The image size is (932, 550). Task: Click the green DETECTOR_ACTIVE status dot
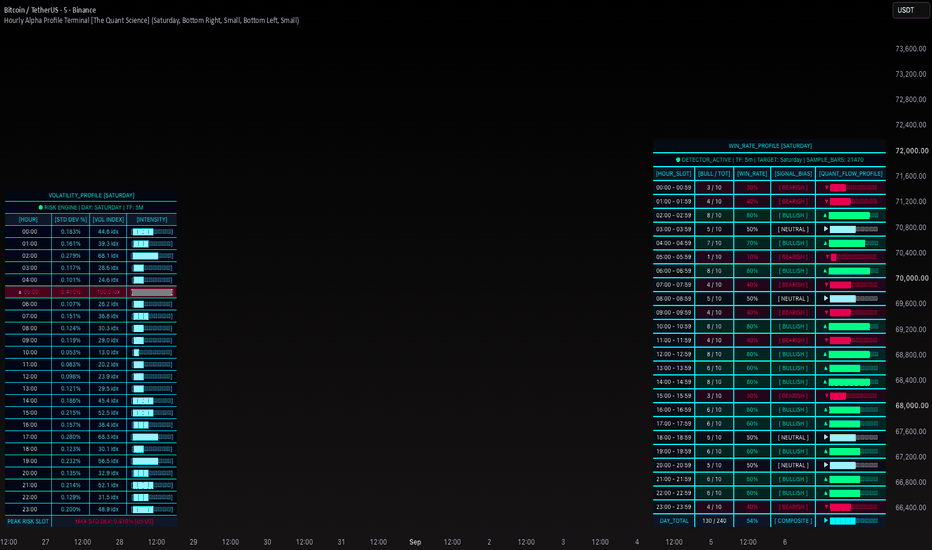tap(678, 160)
